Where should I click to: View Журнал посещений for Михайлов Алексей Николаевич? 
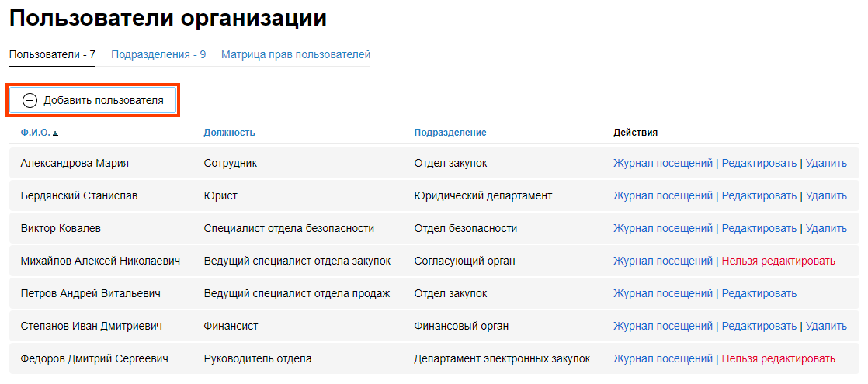[x=662, y=261]
